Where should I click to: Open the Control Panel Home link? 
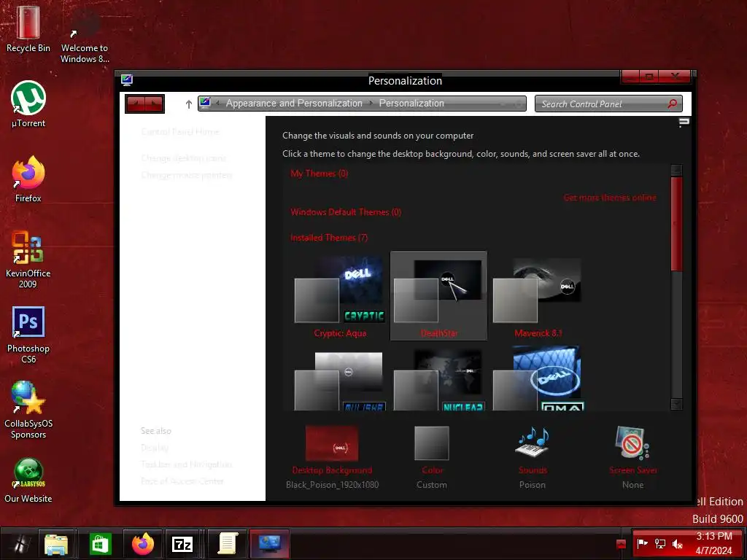[180, 131]
